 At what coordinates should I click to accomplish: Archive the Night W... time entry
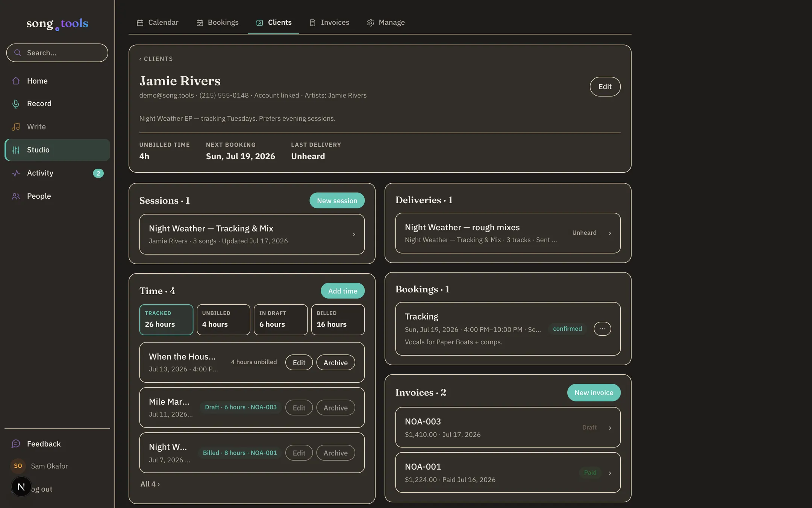[335, 453]
